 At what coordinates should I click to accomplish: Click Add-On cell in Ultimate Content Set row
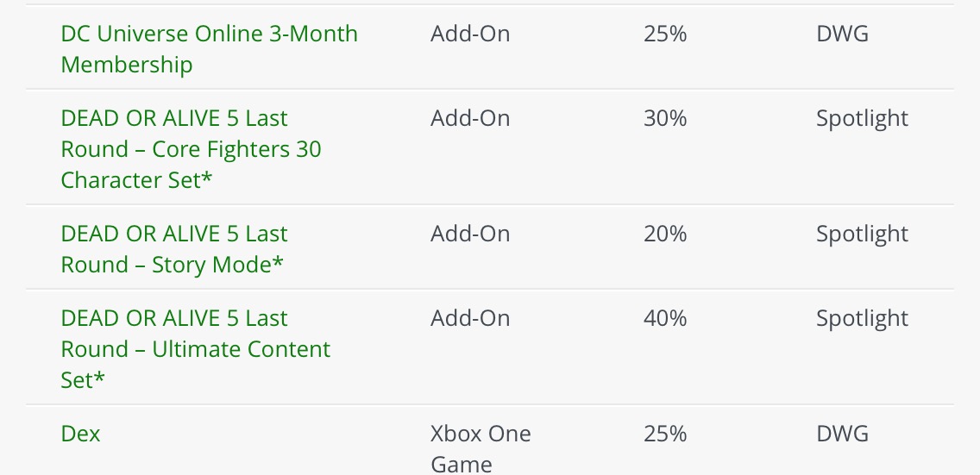470,319
